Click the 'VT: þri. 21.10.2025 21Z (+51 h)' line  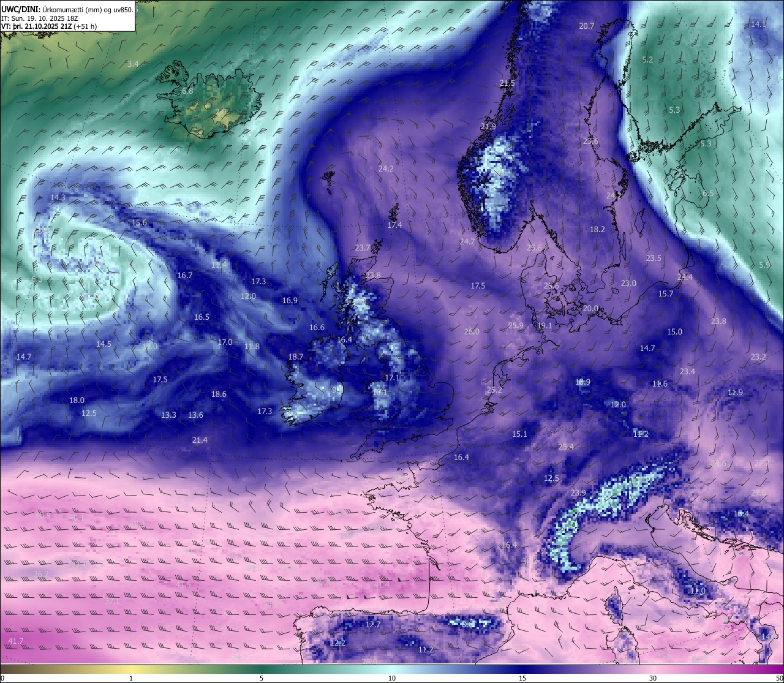[49, 26]
